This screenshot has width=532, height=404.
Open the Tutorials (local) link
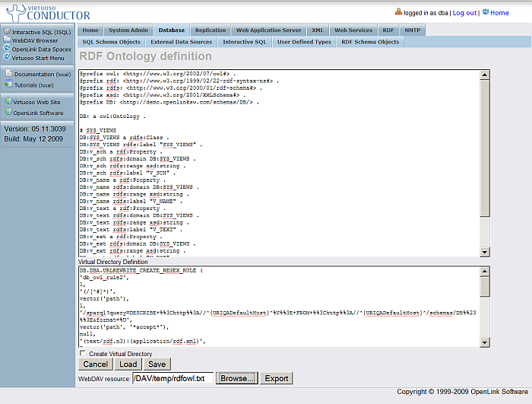(x=34, y=85)
